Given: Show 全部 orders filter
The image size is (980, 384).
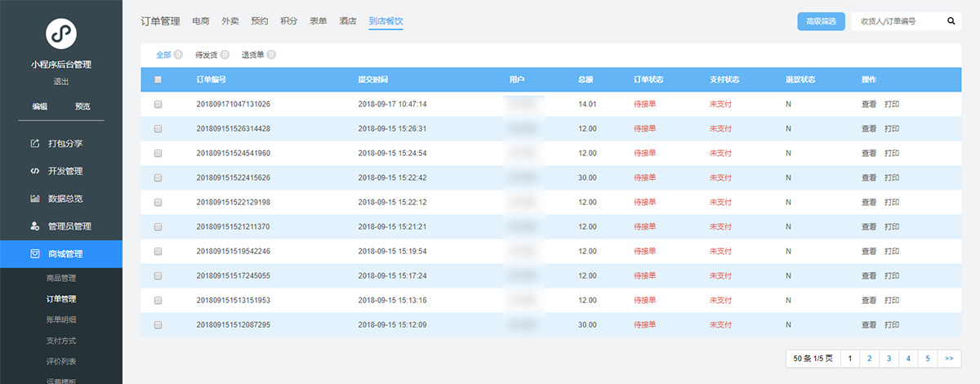Looking at the screenshot, I should coord(163,55).
